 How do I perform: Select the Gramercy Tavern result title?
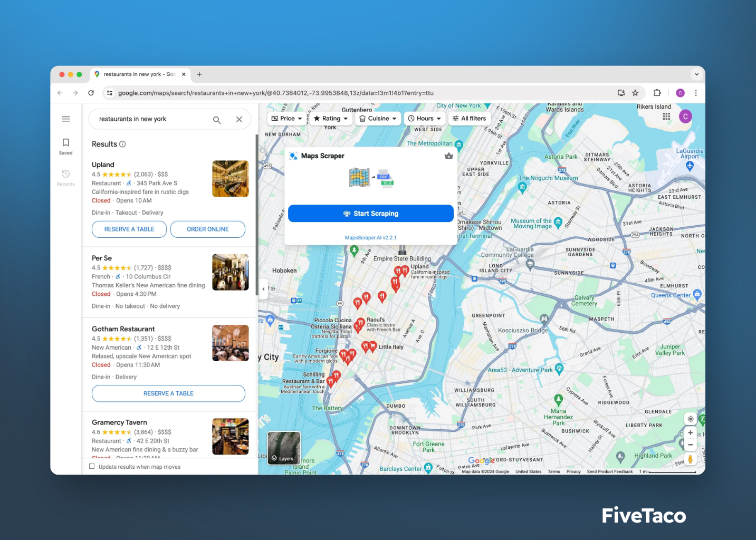[119, 422]
